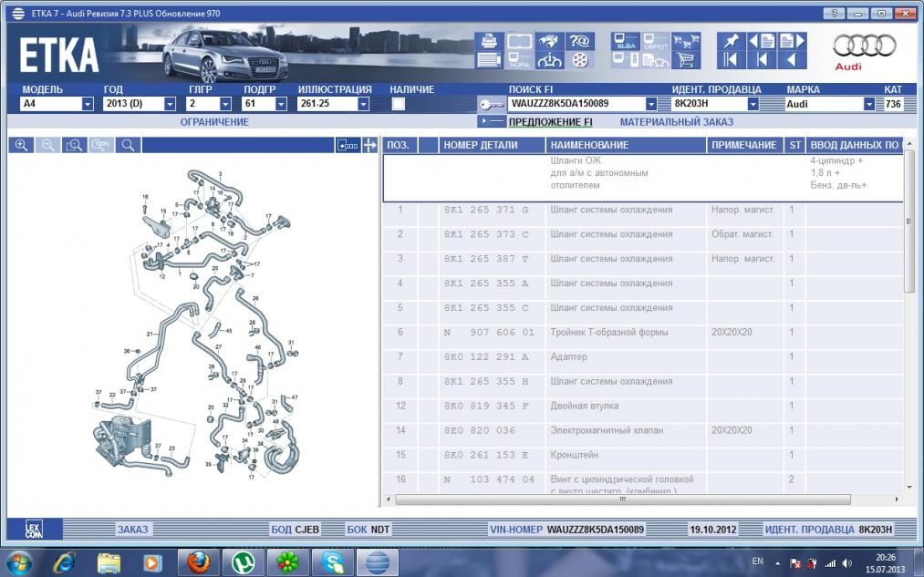Open the ?@ help request icon
The width and height of the screenshot is (924, 577).
579,41
